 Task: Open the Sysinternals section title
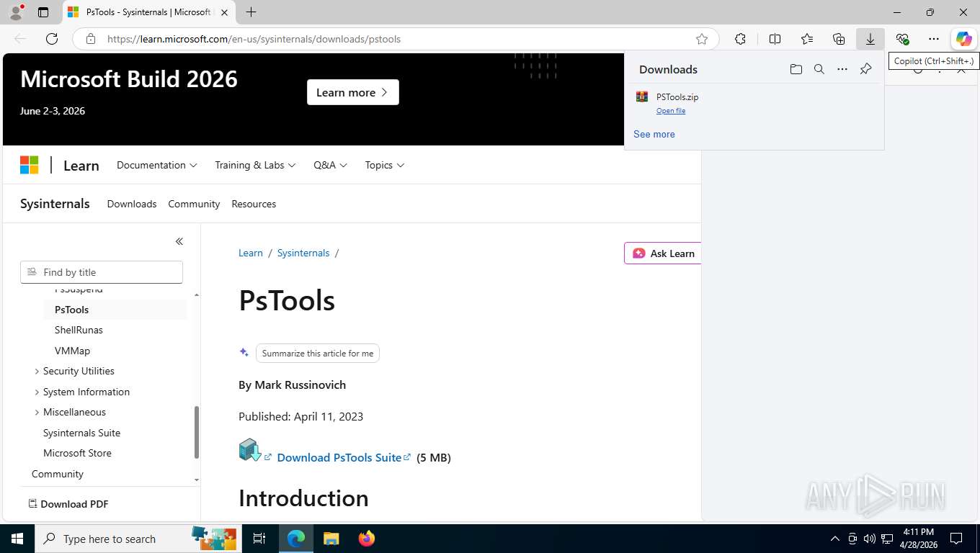tap(55, 204)
